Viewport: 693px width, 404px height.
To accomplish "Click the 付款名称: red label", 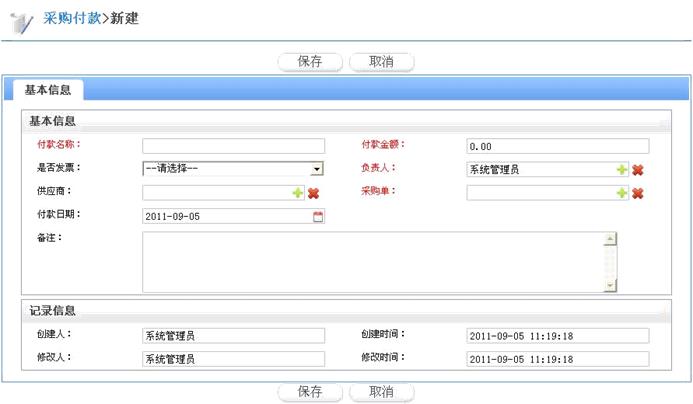I will pyautogui.click(x=59, y=144).
